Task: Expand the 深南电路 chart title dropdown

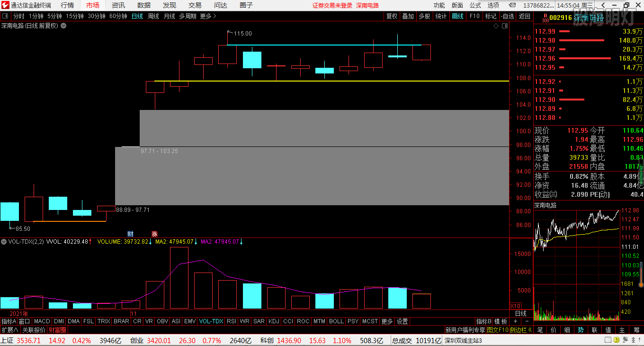Action: [x=63, y=26]
